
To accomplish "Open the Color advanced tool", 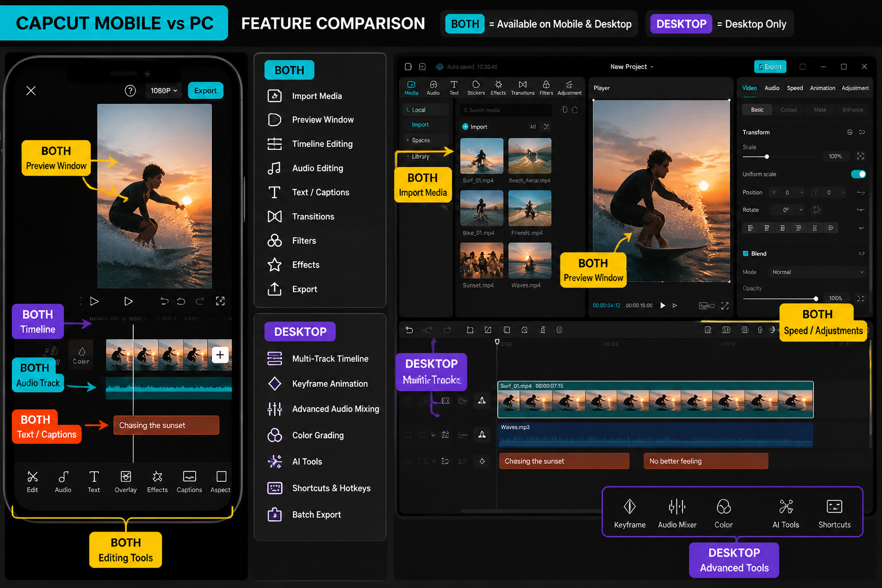I will tap(724, 513).
